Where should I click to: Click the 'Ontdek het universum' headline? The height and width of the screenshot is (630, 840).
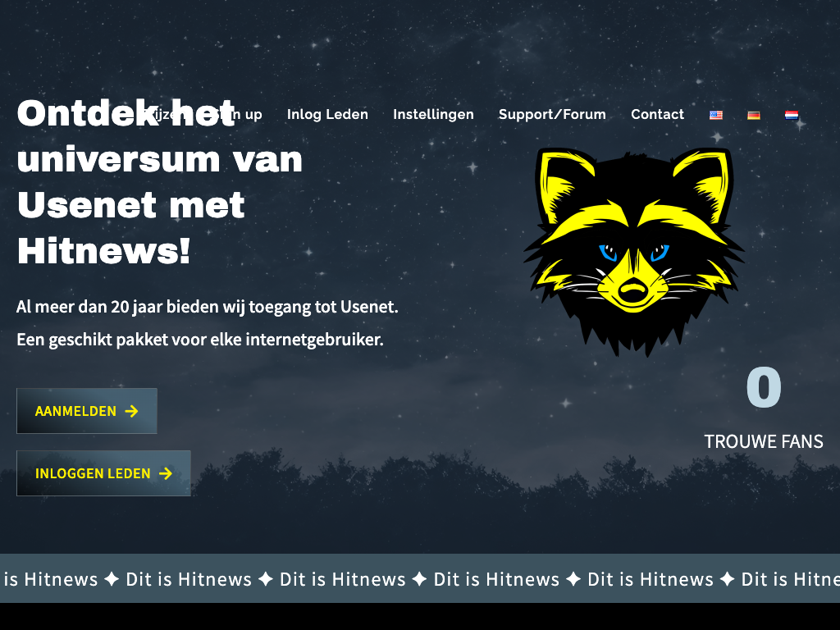point(160,182)
